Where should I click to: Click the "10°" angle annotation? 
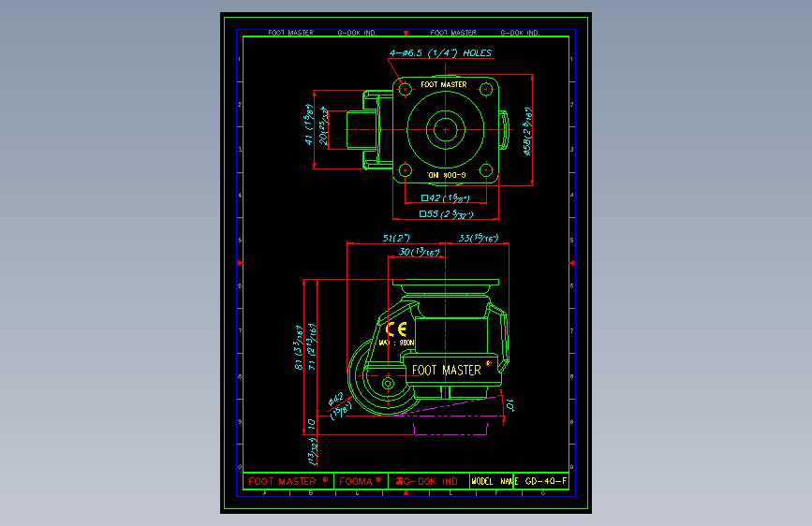coord(509,405)
